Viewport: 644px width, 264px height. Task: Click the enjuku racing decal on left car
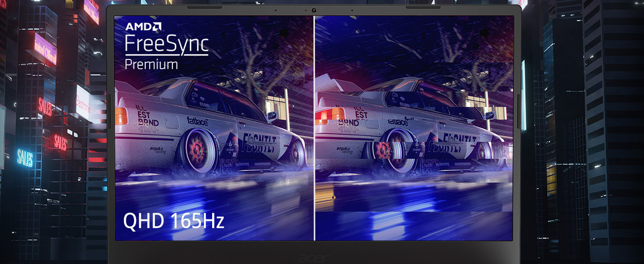click(157, 150)
